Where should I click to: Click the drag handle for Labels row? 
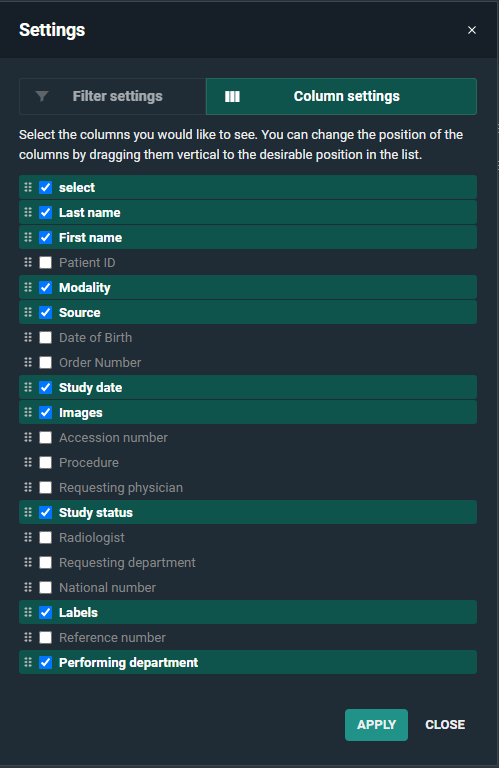point(28,612)
